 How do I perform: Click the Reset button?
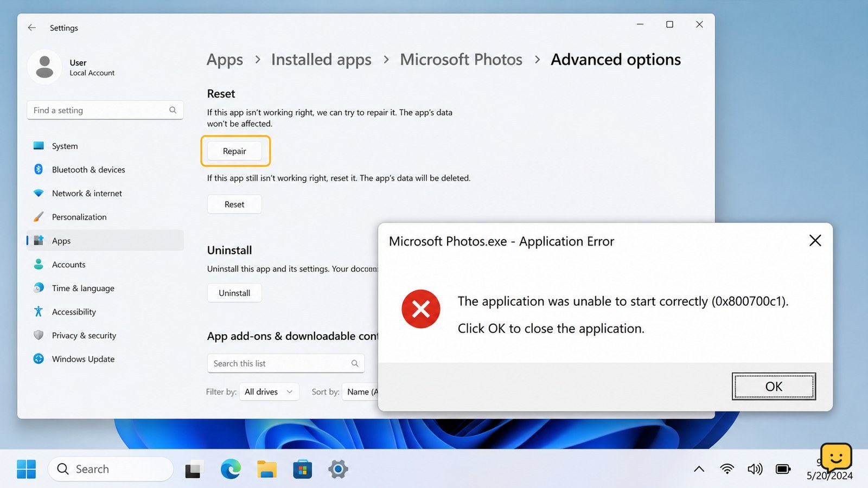(x=234, y=204)
